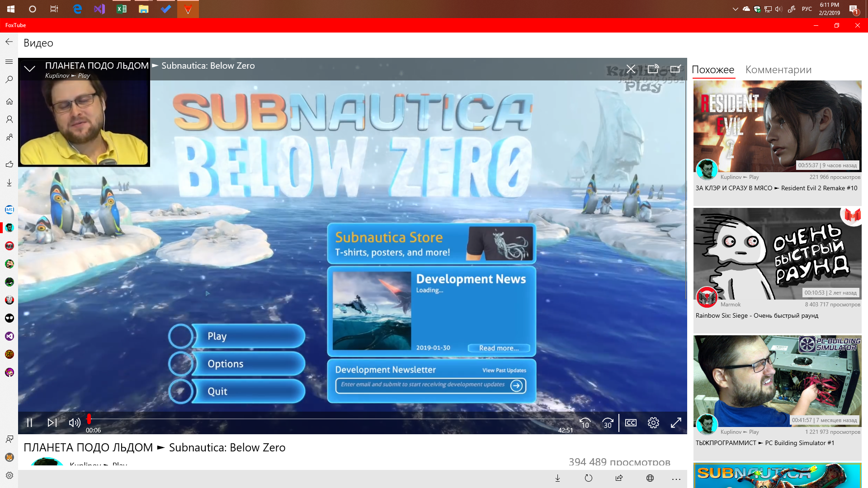Click the video seek progress bar

click(330, 419)
